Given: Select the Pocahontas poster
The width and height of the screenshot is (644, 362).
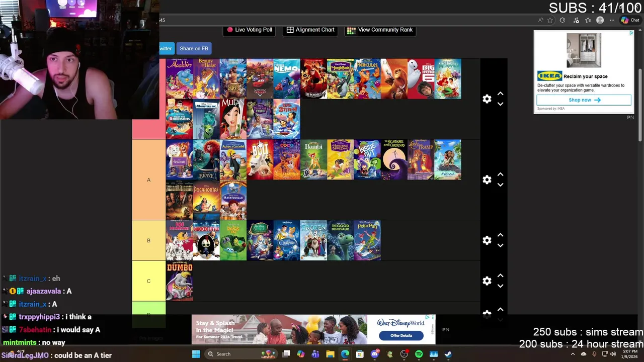Looking at the screenshot, I should (206, 200).
